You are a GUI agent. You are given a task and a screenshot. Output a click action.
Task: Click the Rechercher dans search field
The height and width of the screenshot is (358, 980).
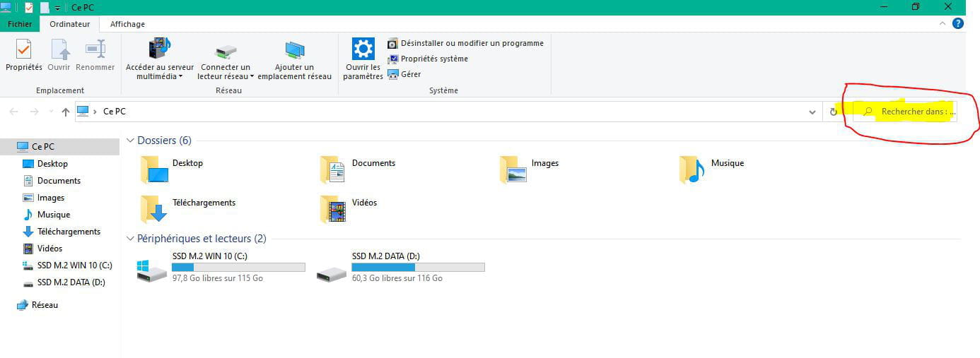pyautogui.click(x=912, y=112)
